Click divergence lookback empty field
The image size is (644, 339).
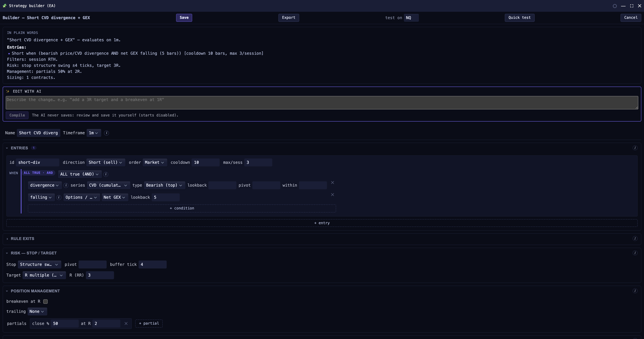pos(222,185)
